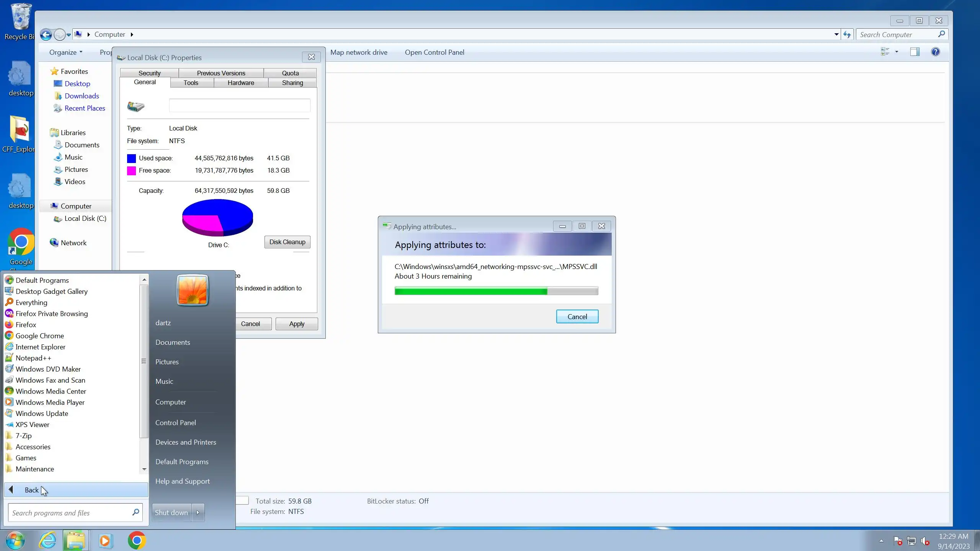Click the Windows Start orb
The height and width of the screenshot is (551, 980).
coord(15,541)
